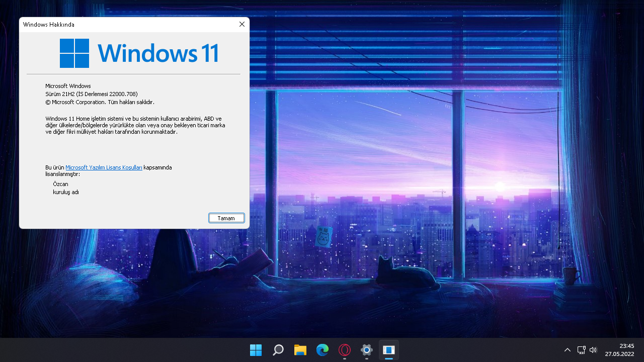Click the Özcan licensed owner text
This screenshot has width=644, height=362.
click(60, 184)
